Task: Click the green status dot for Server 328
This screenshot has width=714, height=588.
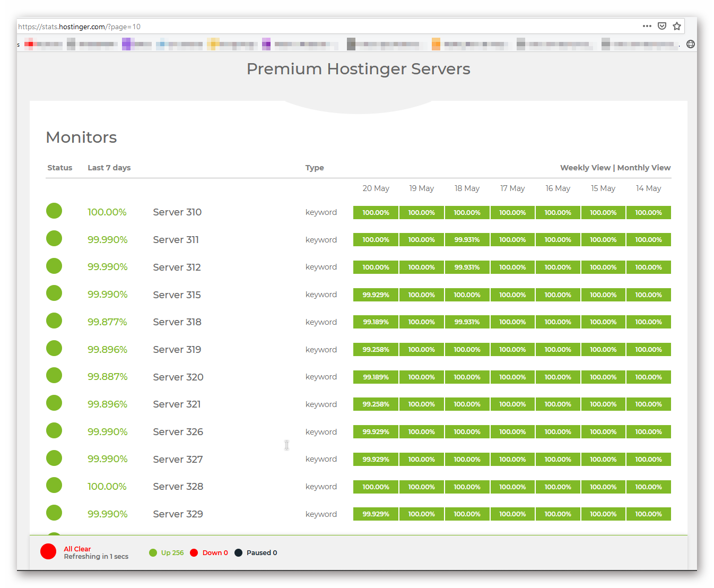Action: point(54,485)
